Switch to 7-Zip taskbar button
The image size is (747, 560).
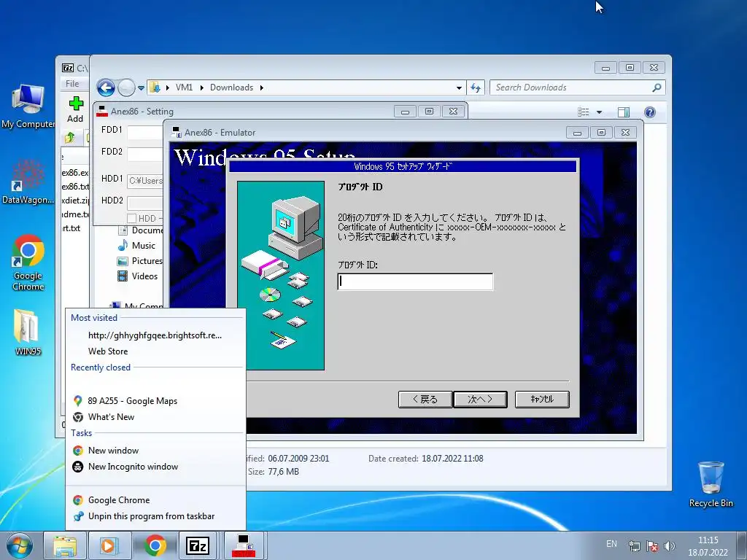tap(198, 545)
